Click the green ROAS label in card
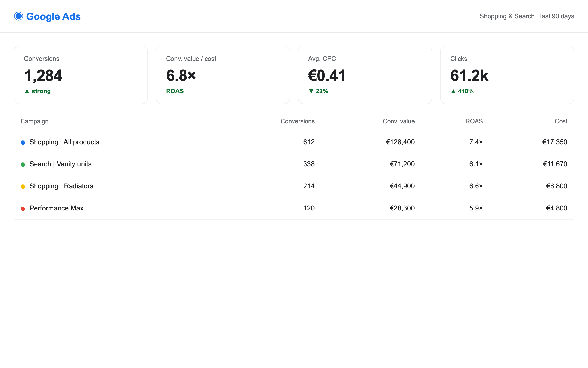588x368 pixels. pos(175,91)
